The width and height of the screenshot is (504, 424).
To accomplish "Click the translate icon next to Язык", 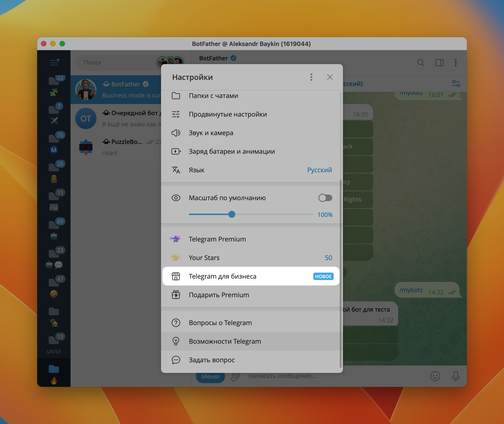I will pos(176,170).
